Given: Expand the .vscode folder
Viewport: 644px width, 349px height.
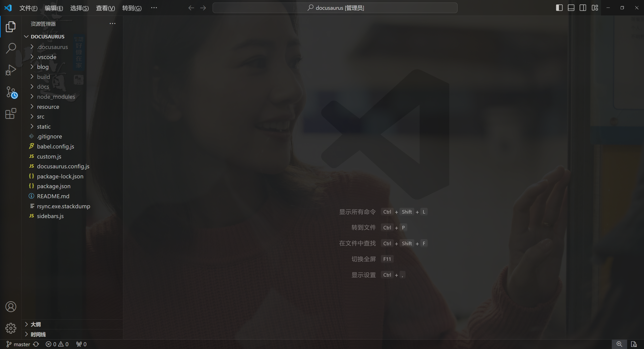Looking at the screenshot, I should [72, 57].
